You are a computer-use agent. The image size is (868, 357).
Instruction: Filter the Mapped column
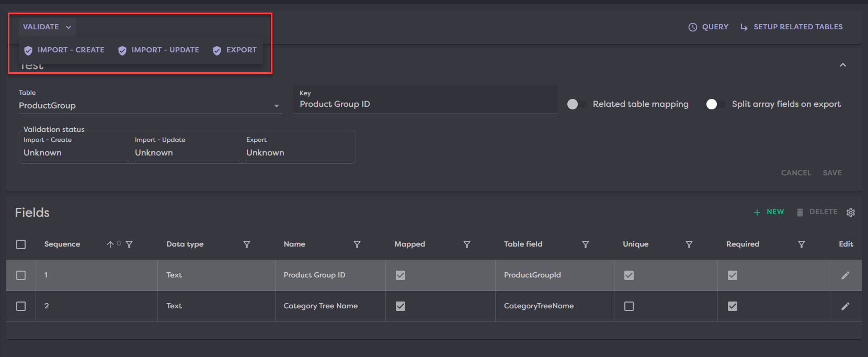point(467,244)
